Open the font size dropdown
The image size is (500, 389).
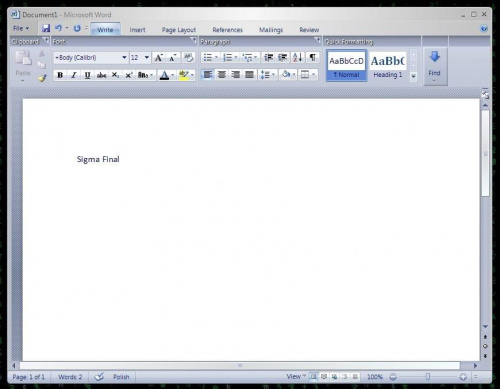[147, 58]
